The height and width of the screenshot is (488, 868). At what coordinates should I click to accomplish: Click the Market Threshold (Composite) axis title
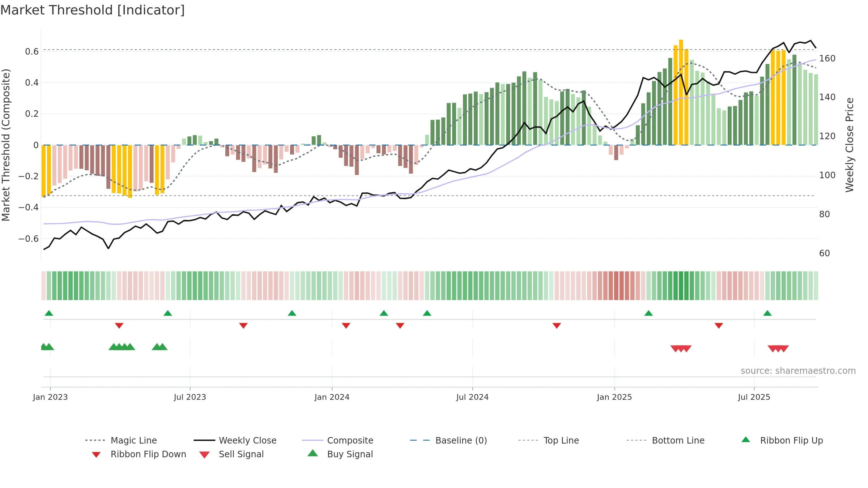[x=6, y=145]
